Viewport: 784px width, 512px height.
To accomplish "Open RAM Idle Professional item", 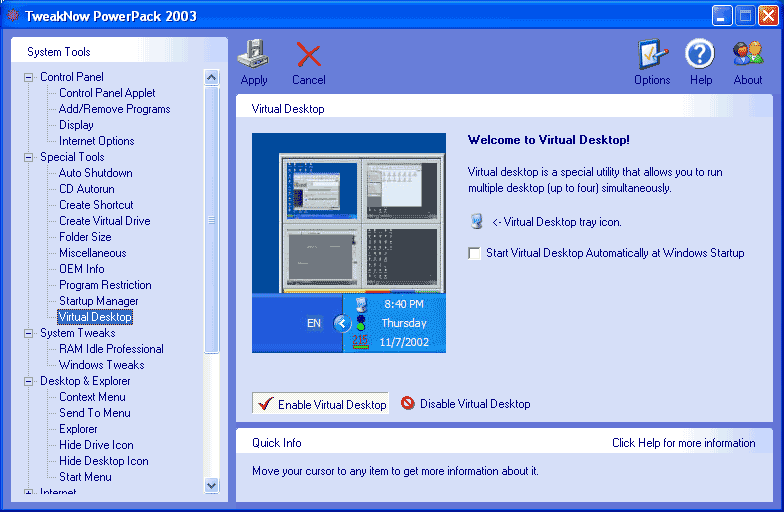I will click(111, 349).
